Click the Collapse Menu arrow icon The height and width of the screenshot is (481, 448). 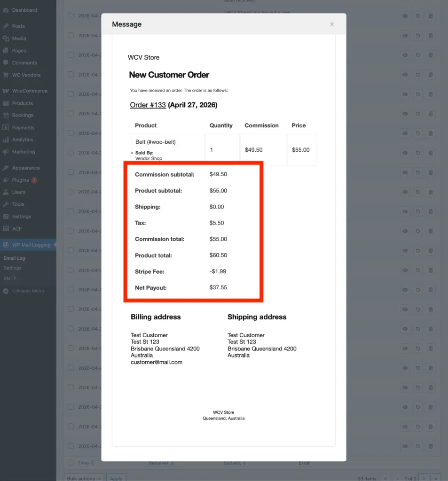(6, 291)
